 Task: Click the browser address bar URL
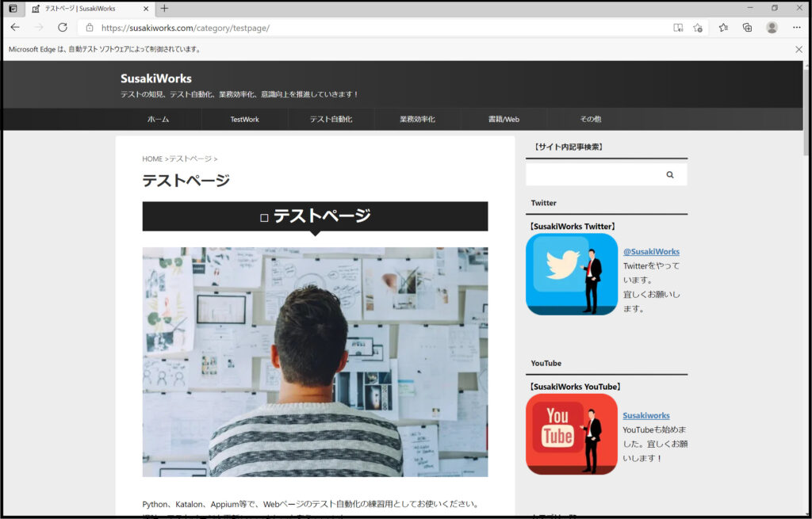click(x=186, y=28)
